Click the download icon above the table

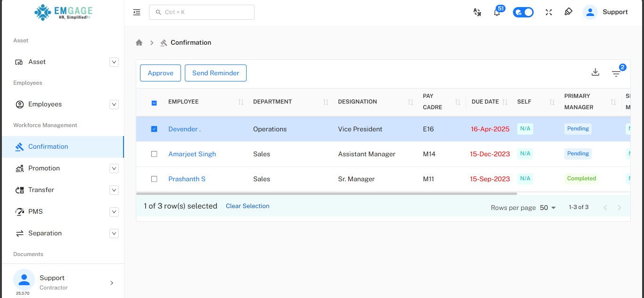[x=595, y=72]
